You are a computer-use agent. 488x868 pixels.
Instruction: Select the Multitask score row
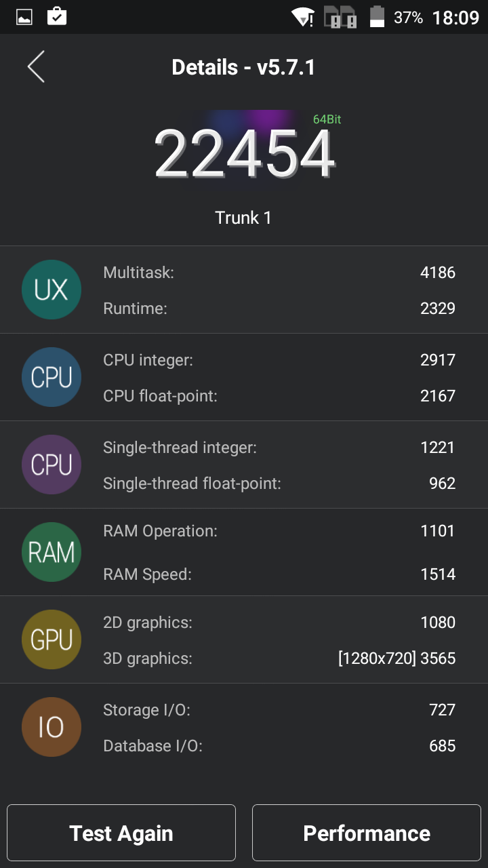coord(279,273)
